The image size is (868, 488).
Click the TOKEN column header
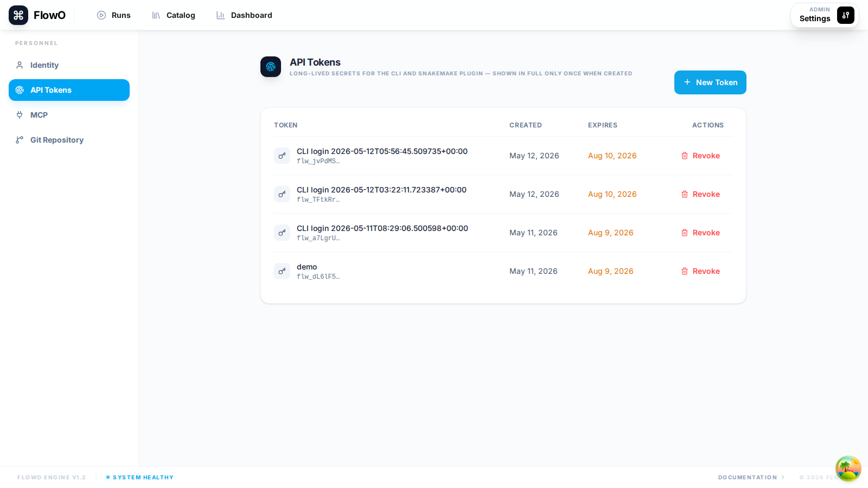(x=286, y=125)
